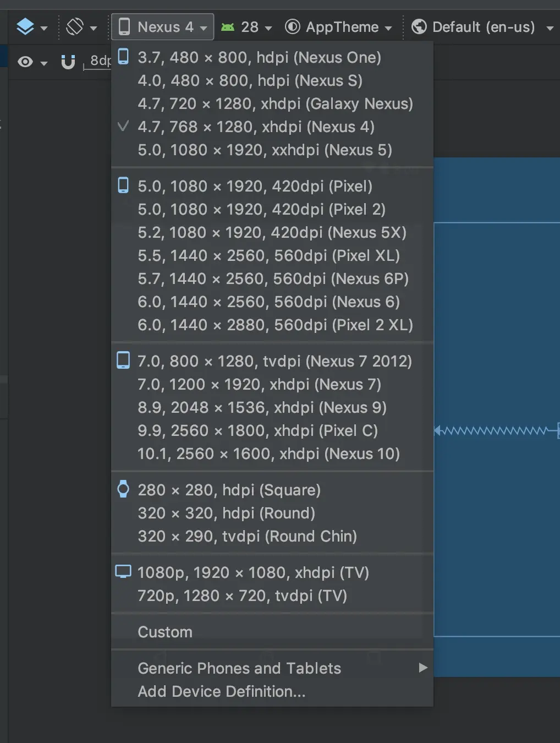
Task: Click the Android robot icon by 28
Action: [x=228, y=27]
